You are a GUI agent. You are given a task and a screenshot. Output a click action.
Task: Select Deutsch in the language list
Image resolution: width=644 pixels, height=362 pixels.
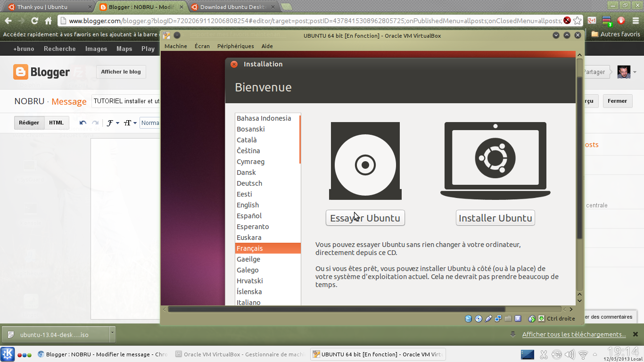tap(268, 183)
